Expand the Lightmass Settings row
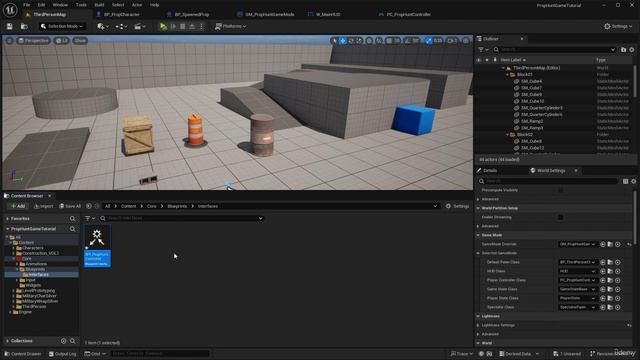 pos(478,325)
